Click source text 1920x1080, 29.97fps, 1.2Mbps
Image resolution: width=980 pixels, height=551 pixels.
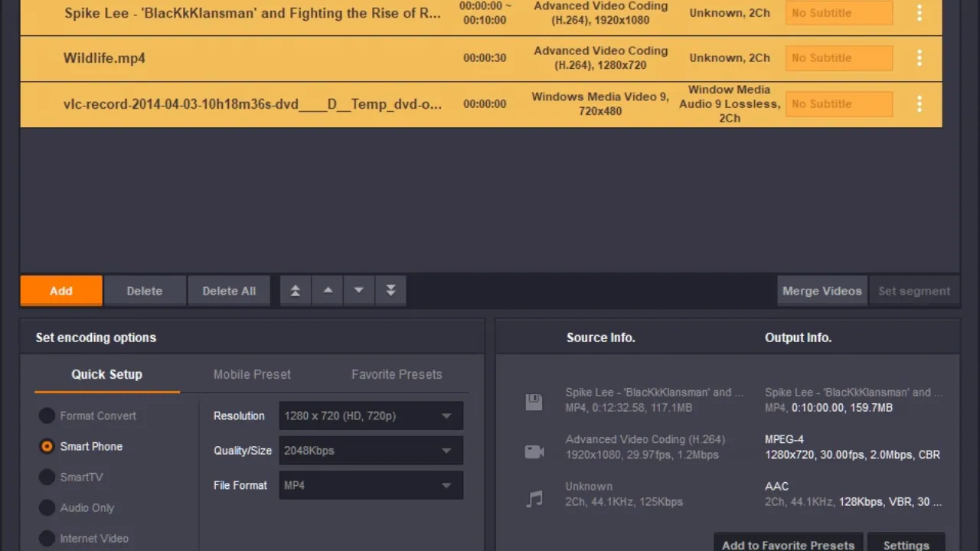pos(642,455)
